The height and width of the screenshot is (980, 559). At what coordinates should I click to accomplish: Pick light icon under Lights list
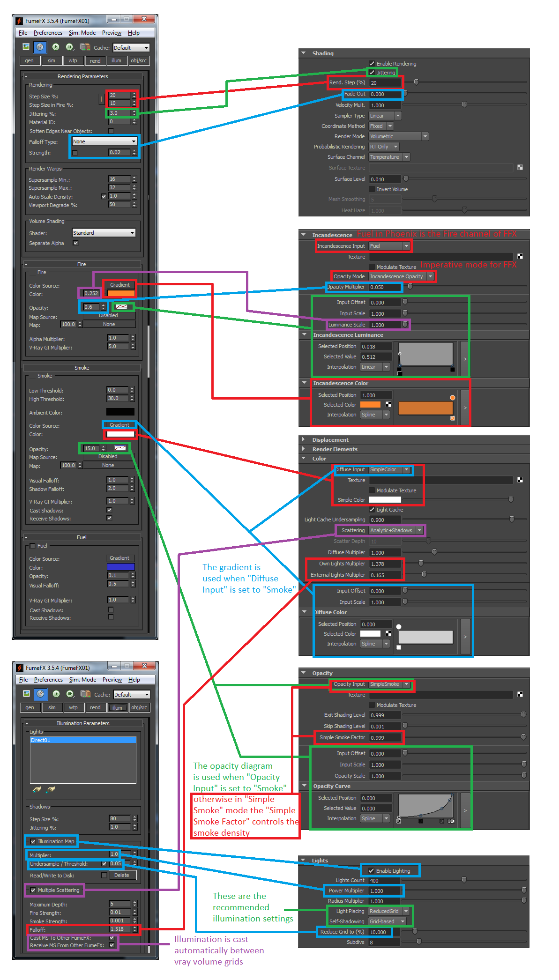(x=37, y=790)
